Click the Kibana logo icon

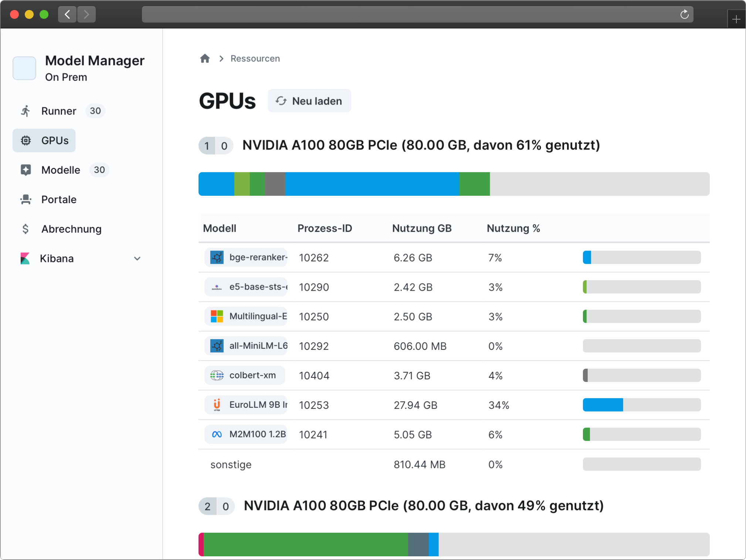coord(25,259)
